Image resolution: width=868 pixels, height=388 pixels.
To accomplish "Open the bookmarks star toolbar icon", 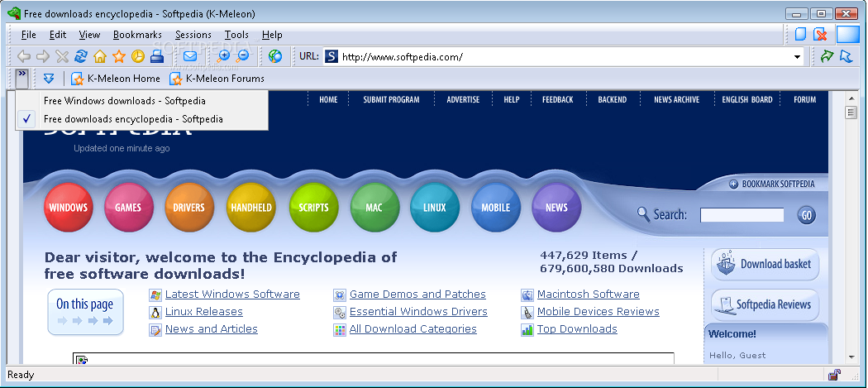I will click(119, 56).
